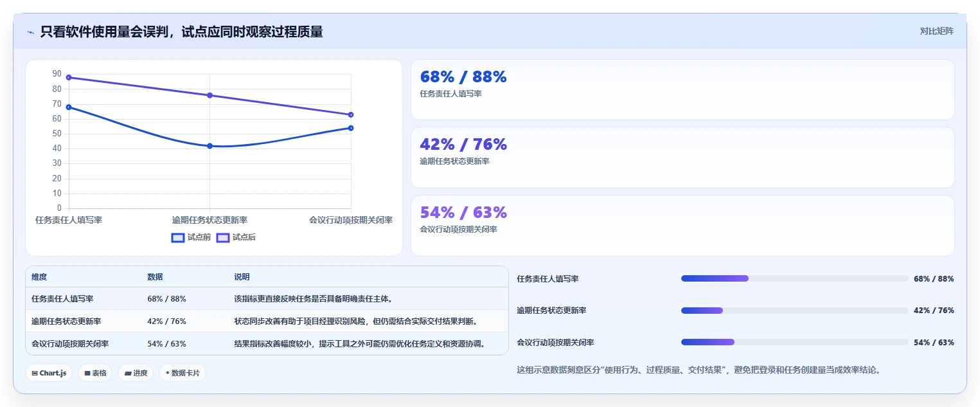Click the 试点后 data point at 88
The height and width of the screenshot is (407, 980).
click(69, 77)
